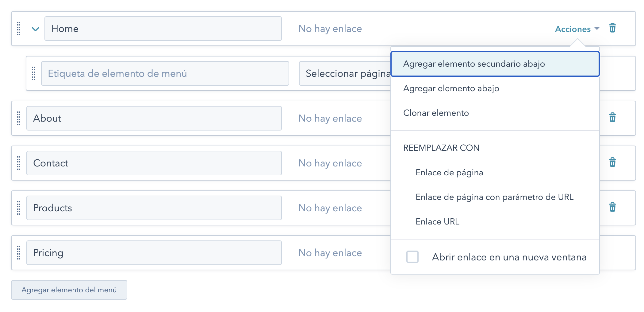
Task: Delete the Home menu item via trash icon
Action: pos(613,29)
